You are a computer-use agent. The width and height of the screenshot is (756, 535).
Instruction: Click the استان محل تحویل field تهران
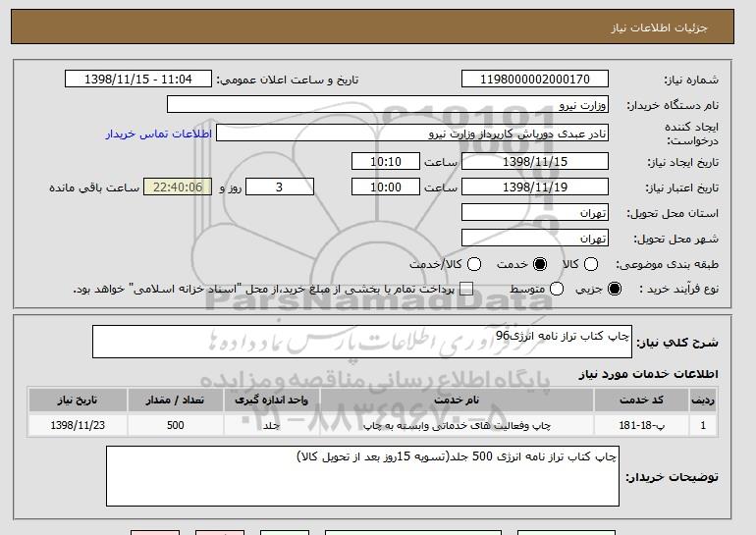click(x=535, y=213)
